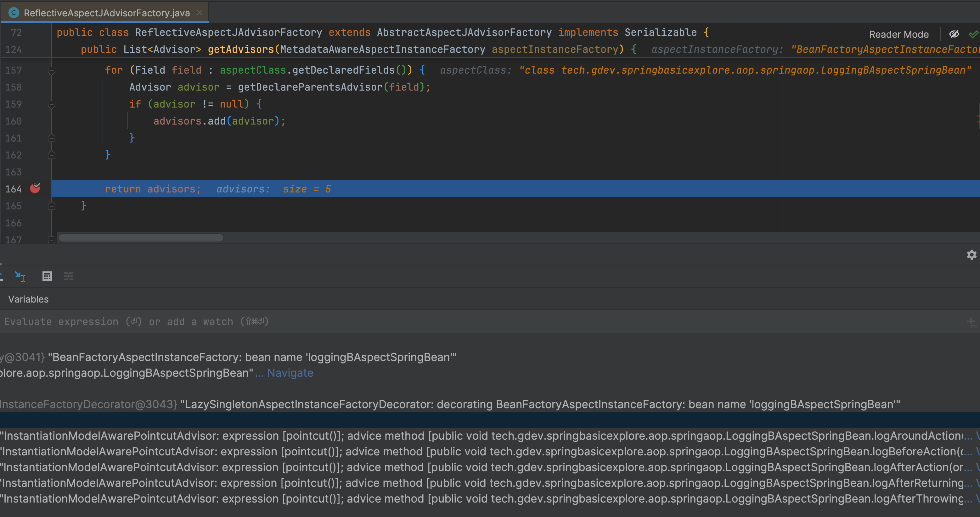Select the LazySingletonAspectInstanceFactoryDecorator variable row
Screen dimensions: 980x517
click(490, 404)
